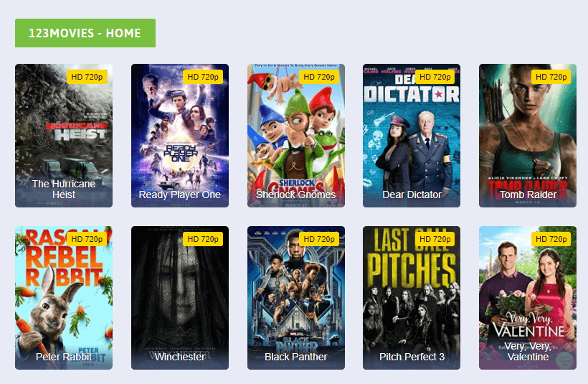Viewport: 588px width, 384px height.
Task: Click HD 720p badge on Dear Dictator
Action: click(x=435, y=77)
